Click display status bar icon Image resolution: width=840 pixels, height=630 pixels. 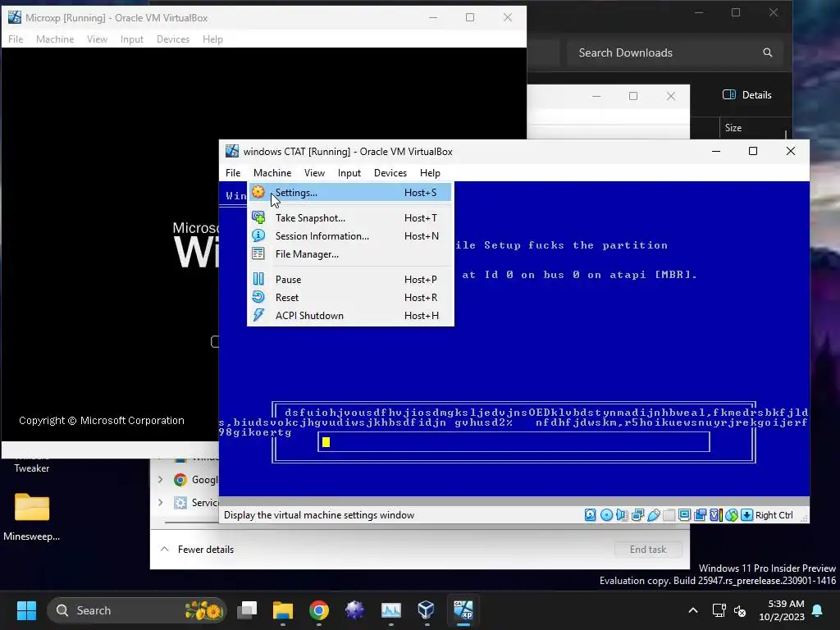(685, 515)
